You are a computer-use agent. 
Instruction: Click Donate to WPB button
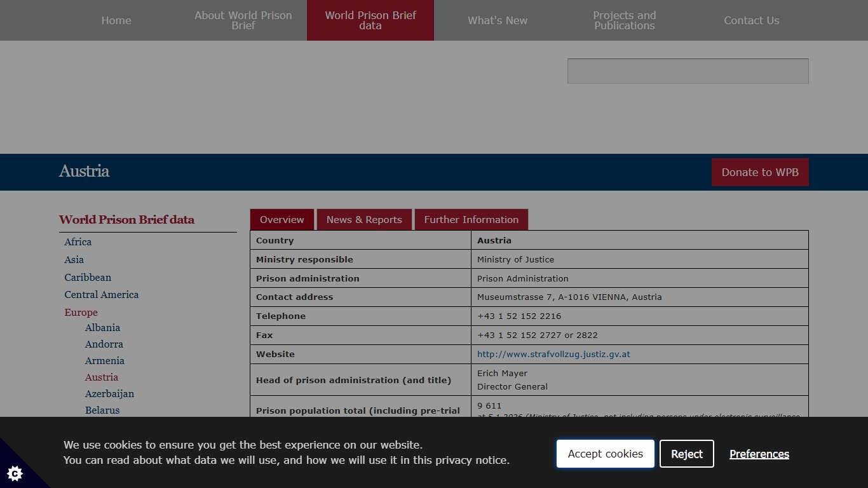tap(760, 172)
